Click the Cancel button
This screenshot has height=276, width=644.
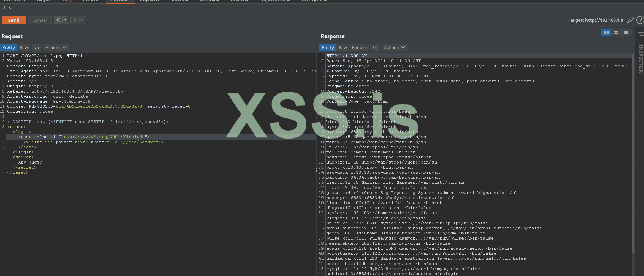(x=40, y=20)
